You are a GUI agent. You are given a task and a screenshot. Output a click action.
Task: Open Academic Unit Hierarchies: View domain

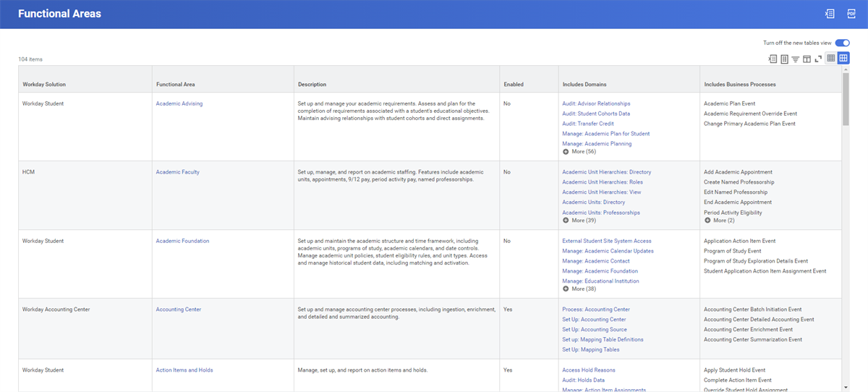pyautogui.click(x=602, y=192)
